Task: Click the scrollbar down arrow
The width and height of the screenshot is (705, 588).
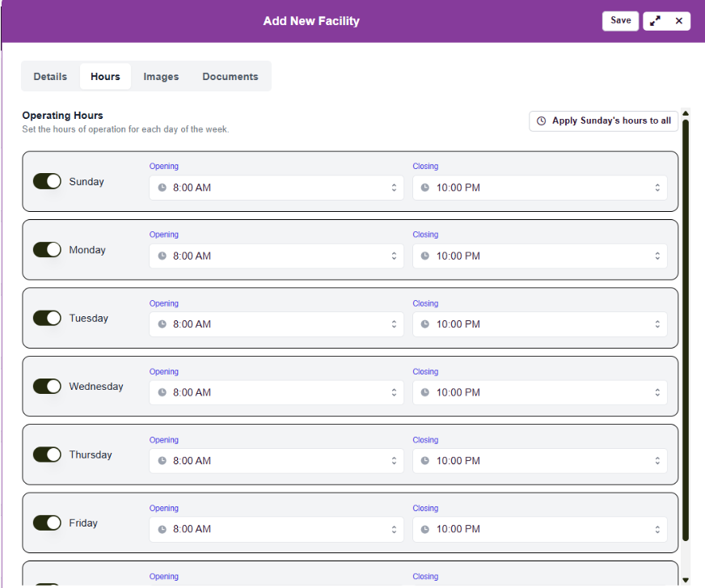Action: coord(686,580)
